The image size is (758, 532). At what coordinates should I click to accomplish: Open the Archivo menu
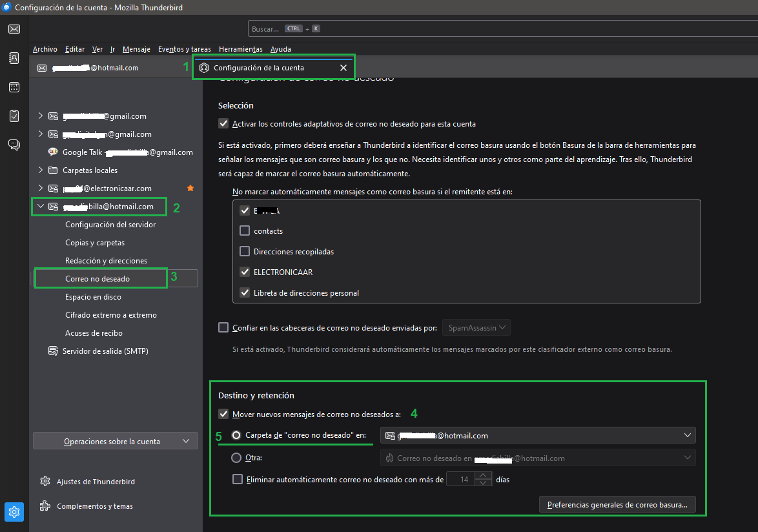45,49
